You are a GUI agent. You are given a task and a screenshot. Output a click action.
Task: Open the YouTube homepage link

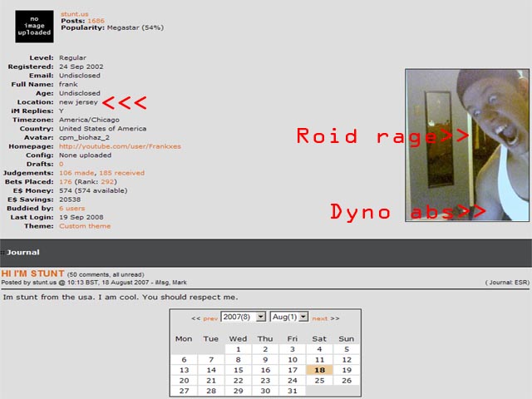(x=119, y=146)
